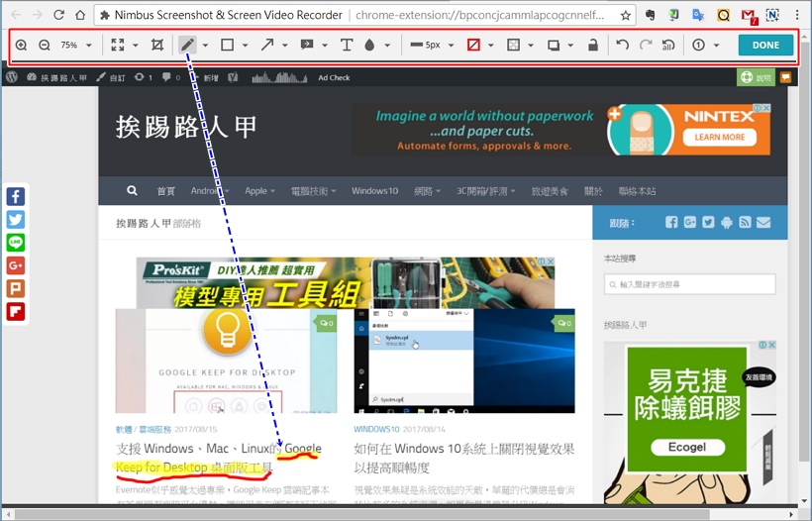This screenshot has width=812, height=521.
Task: Click the WINDOWS10 category link
Action: pyautogui.click(x=376, y=429)
